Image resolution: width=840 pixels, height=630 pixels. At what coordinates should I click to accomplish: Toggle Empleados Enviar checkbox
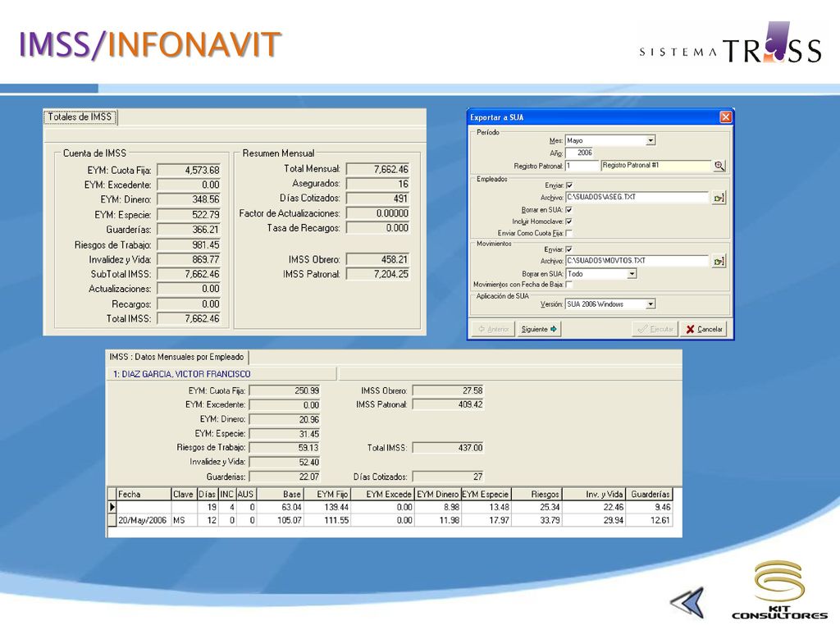click(x=569, y=185)
